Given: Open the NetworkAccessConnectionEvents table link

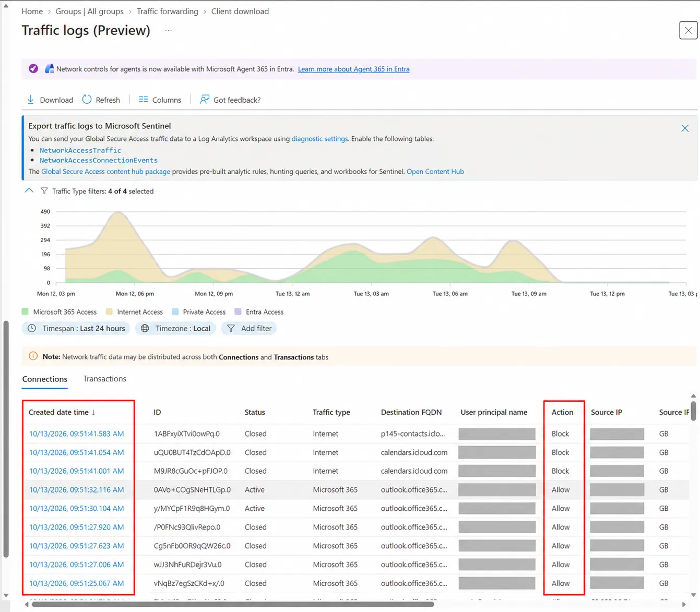Looking at the screenshot, I should point(99,160).
